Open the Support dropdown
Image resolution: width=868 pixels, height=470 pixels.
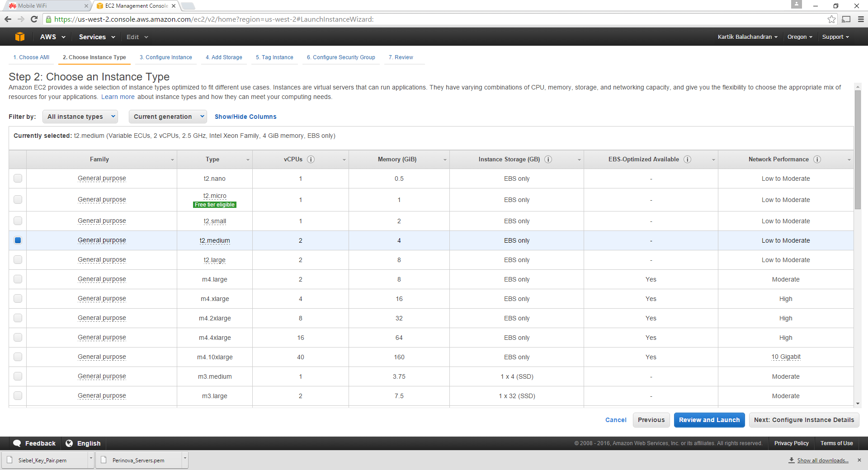835,37
